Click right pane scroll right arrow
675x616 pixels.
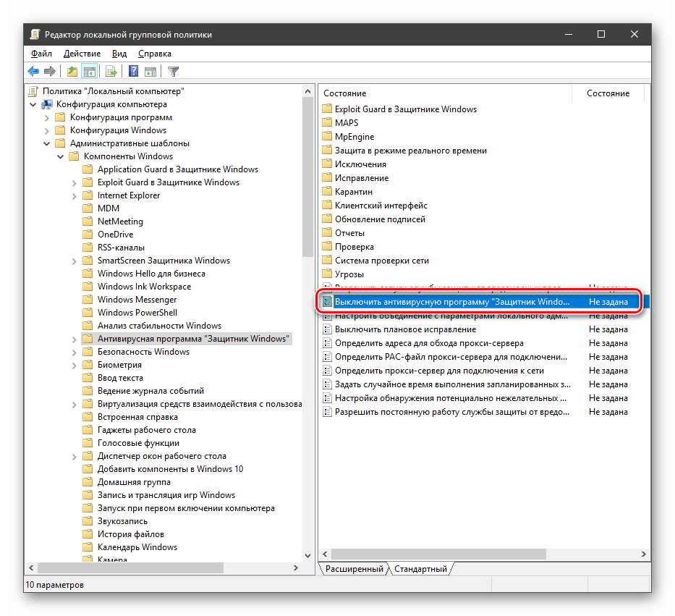coord(644,554)
